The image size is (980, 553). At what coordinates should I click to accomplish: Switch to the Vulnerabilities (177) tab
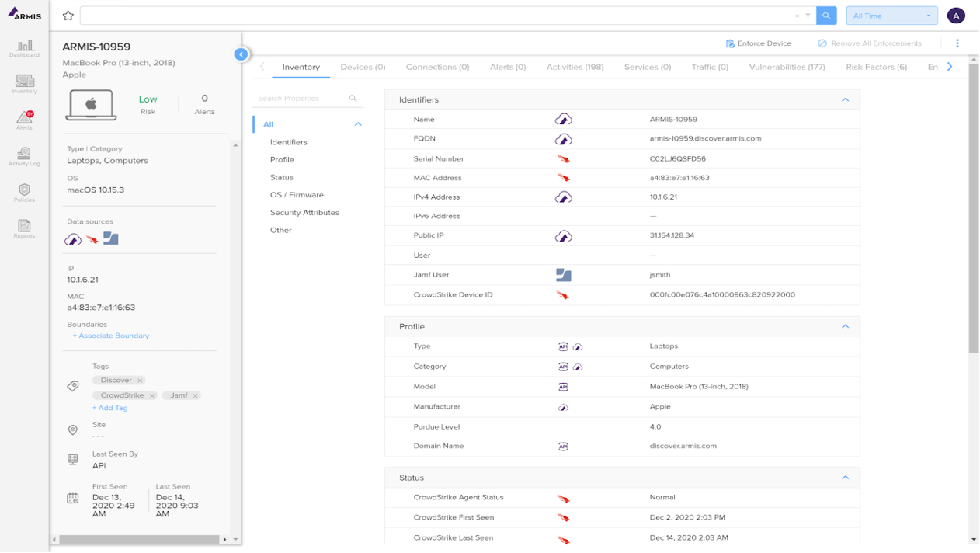787,67
